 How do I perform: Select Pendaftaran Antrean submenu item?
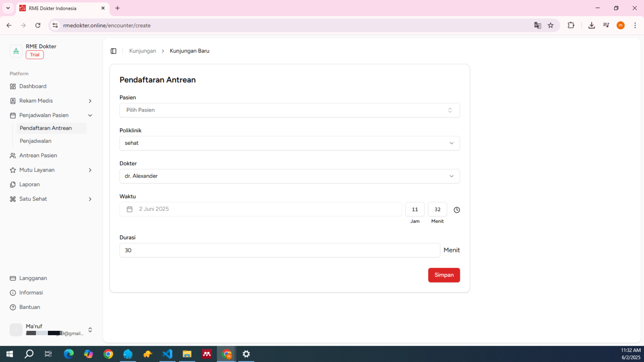[x=46, y=128]
